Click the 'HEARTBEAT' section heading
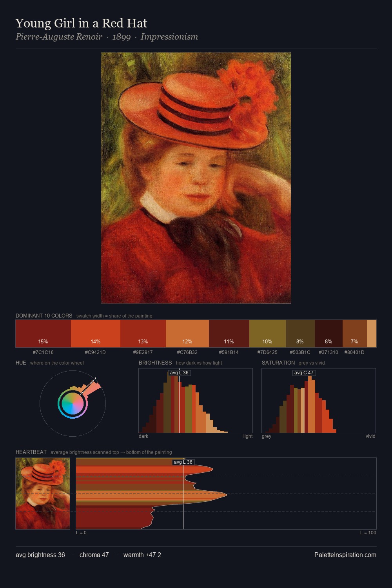392x588 pixels. [31, 452]
